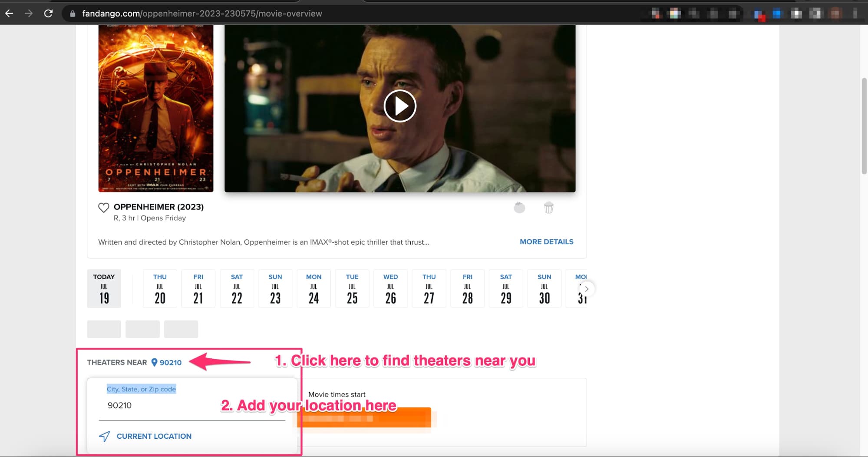The image size is (868, 457).
Task: Toggle the heart to favorite Oppenheimer
Action: point(103,208)
